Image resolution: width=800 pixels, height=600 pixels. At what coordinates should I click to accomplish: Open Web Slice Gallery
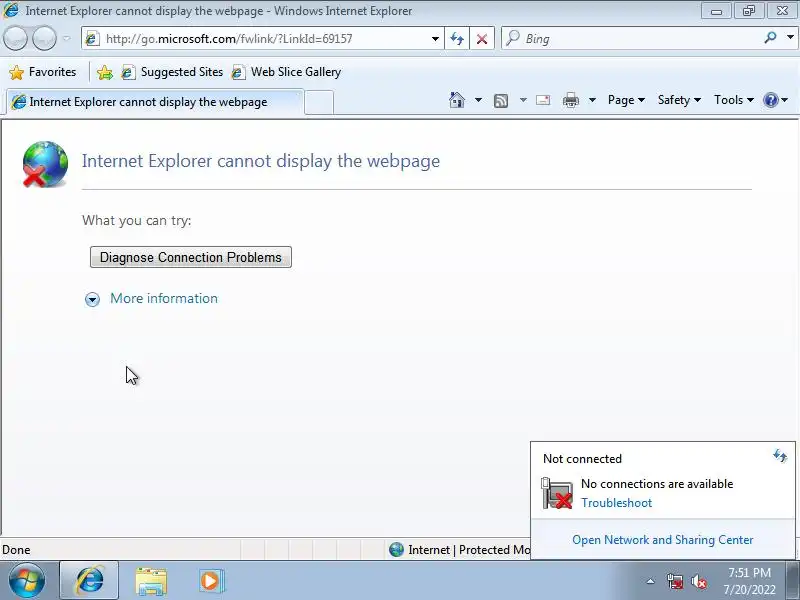point(286,72)
